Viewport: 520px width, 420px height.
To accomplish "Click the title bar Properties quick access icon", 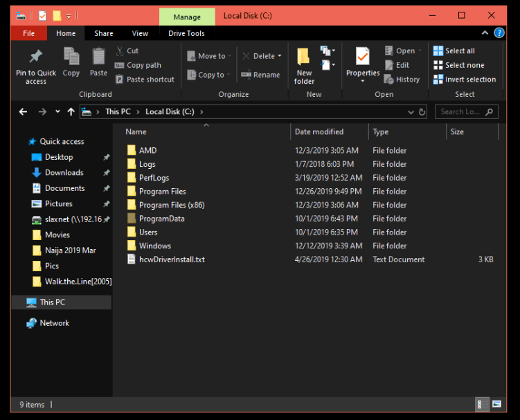I will click(x=42, y=16).
